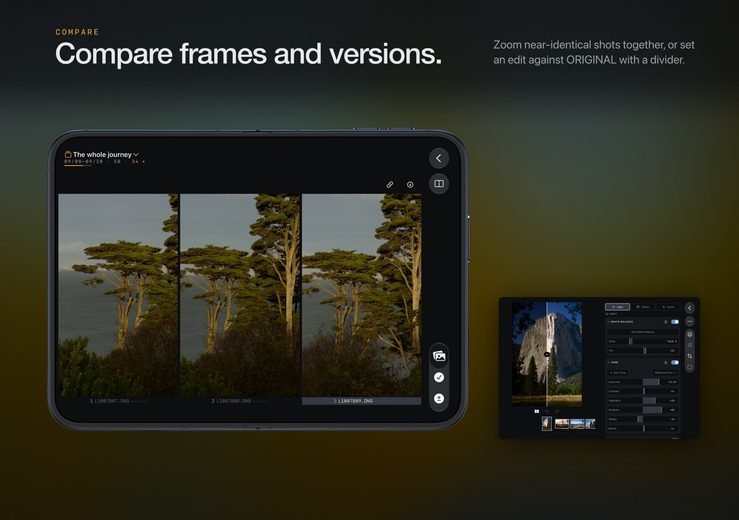The height and width of the screenshot is (520, 739).
Task: Switch to the middle editor tab
Action: (x=643, y=307)
